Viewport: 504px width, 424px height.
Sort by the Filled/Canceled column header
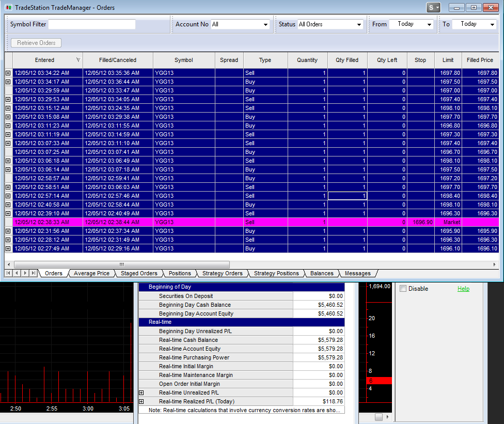click(x=118, y=60)
